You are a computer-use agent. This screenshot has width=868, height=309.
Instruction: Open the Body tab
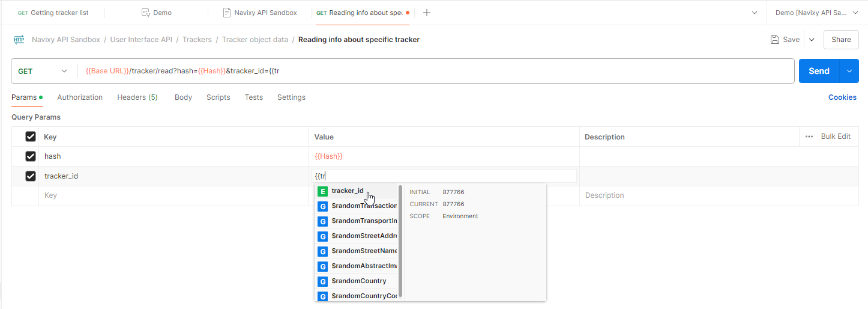(183, 97)
